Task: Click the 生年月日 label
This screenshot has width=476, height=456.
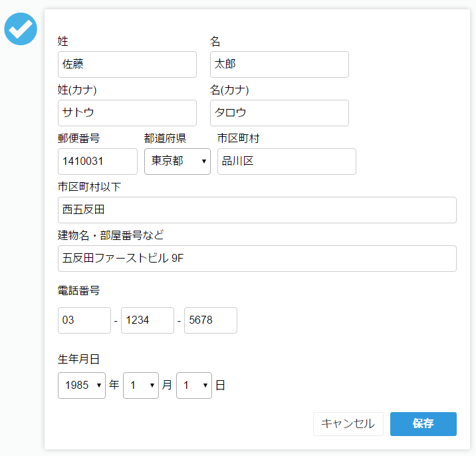Action: pos(79,360)
